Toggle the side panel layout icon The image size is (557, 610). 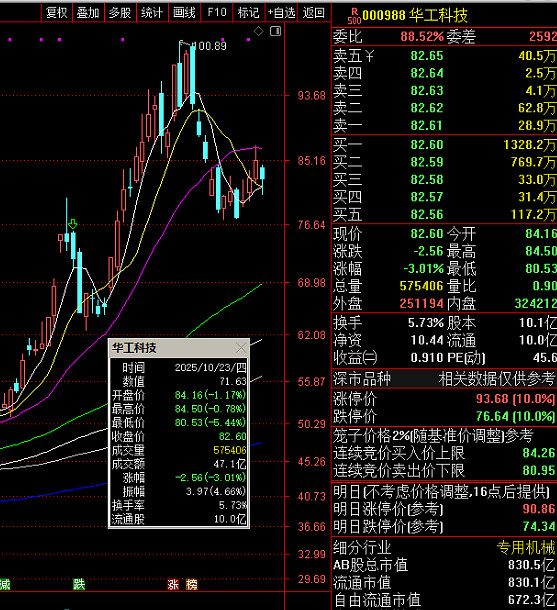point(275,31)
